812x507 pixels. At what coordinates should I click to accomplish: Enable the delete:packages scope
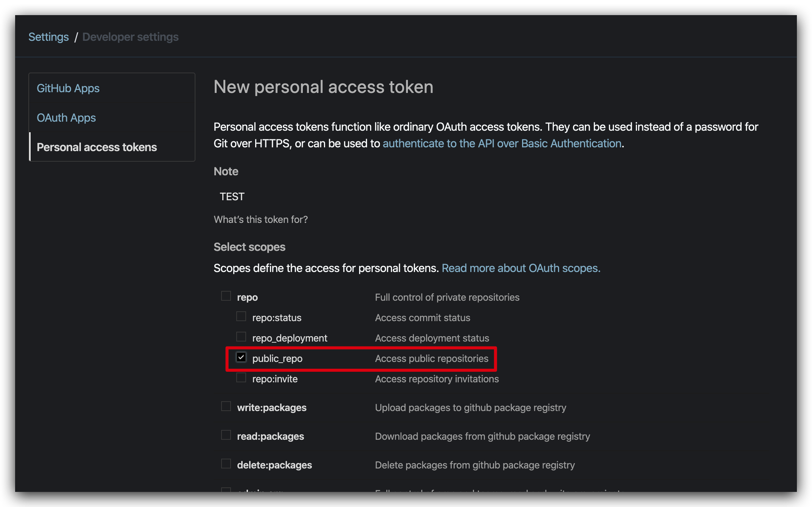(226, 464)
